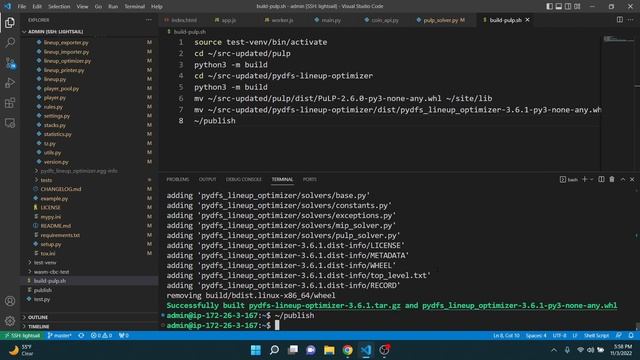Open the Help menu

157,7
